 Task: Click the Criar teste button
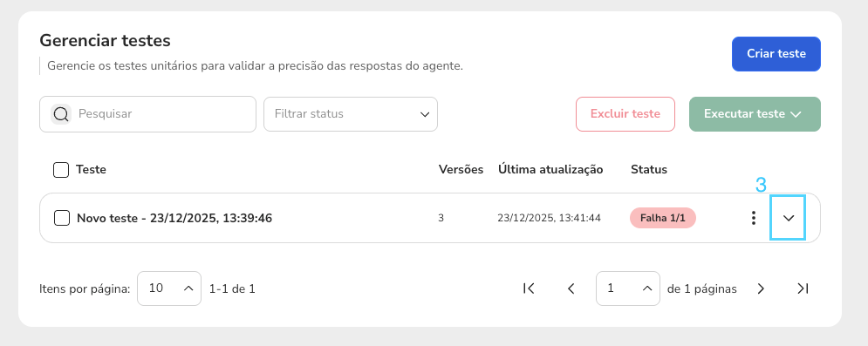point(776,54)
